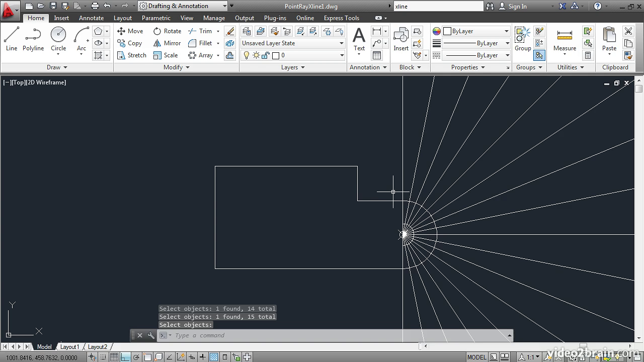Click the MODEL space button in status bar
Screen dimensions: 644x362
tap(476, 357)
